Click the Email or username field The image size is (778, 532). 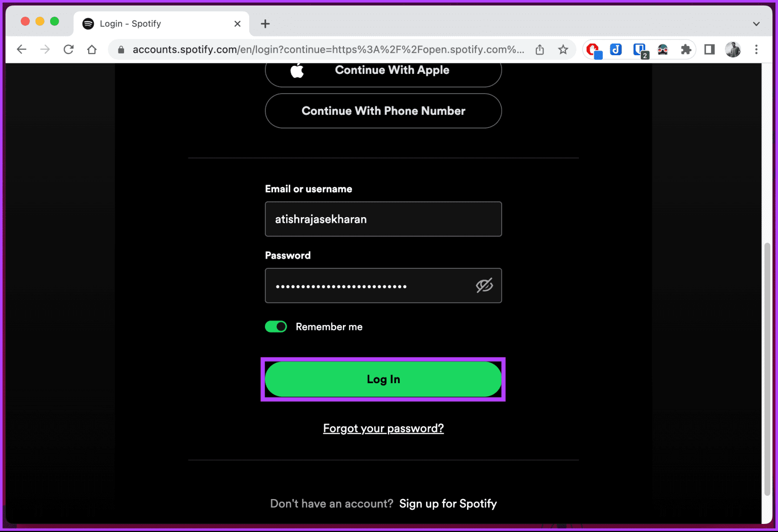(x=383, y=219)
